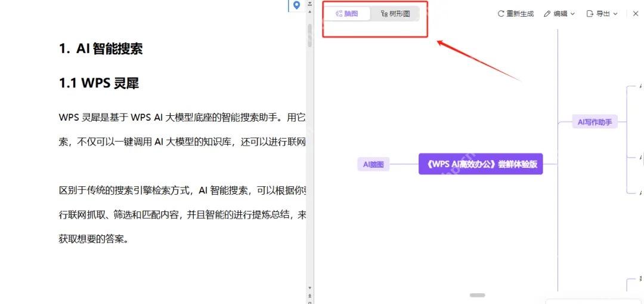
Task: Click the previous page double-arrow at scrollbar top
Action: click(309, 4)
